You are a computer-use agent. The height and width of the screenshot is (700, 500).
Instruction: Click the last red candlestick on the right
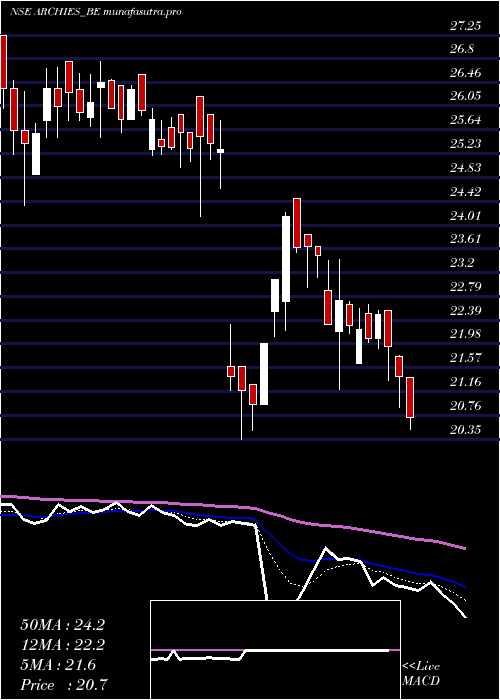pos(410,397)
